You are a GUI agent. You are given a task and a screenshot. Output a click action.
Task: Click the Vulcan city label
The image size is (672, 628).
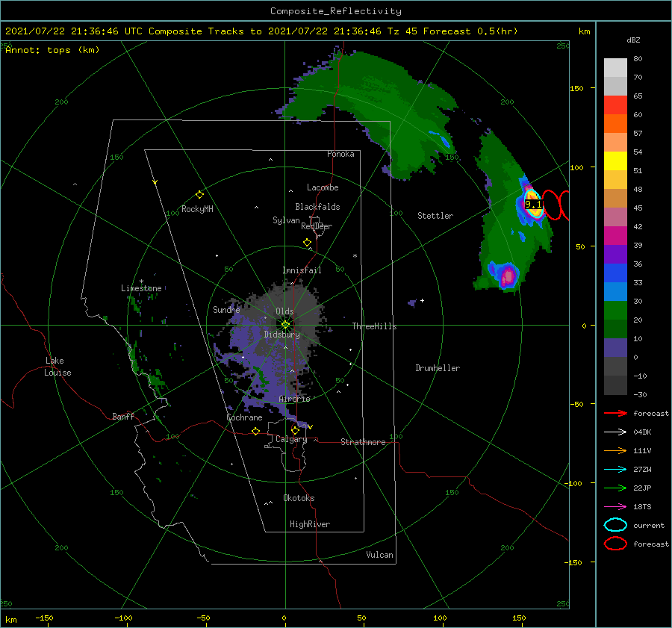point(380,555)
